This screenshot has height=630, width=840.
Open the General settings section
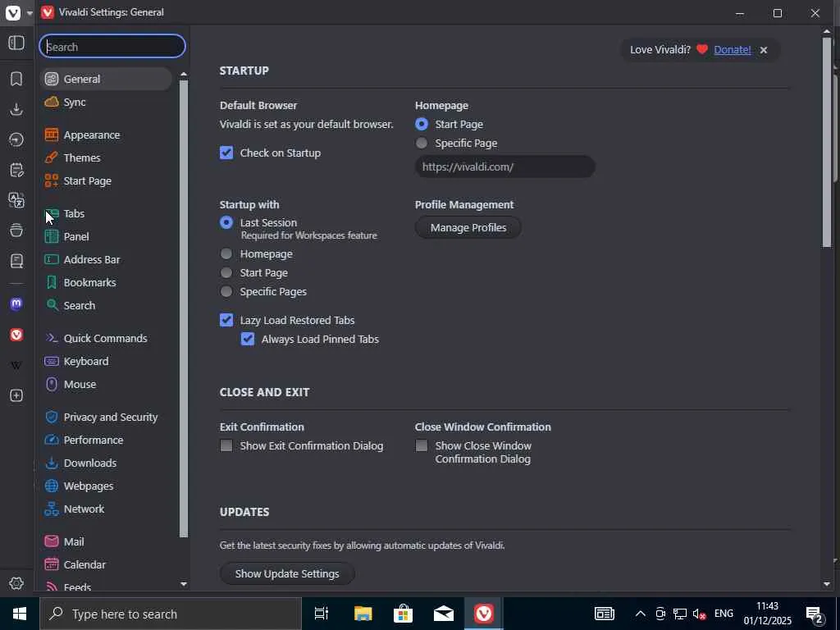(x=106, y=79)
